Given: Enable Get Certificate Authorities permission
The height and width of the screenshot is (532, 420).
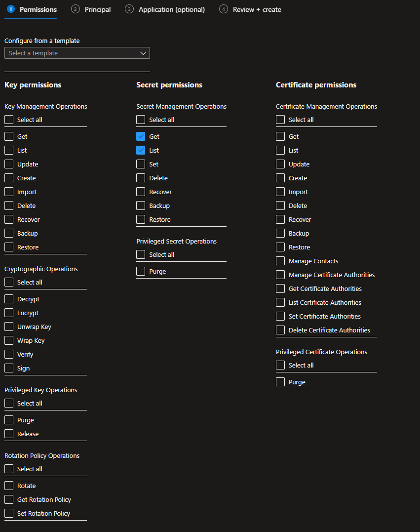Looking at the screenshot, I should (x=280, y=288).
